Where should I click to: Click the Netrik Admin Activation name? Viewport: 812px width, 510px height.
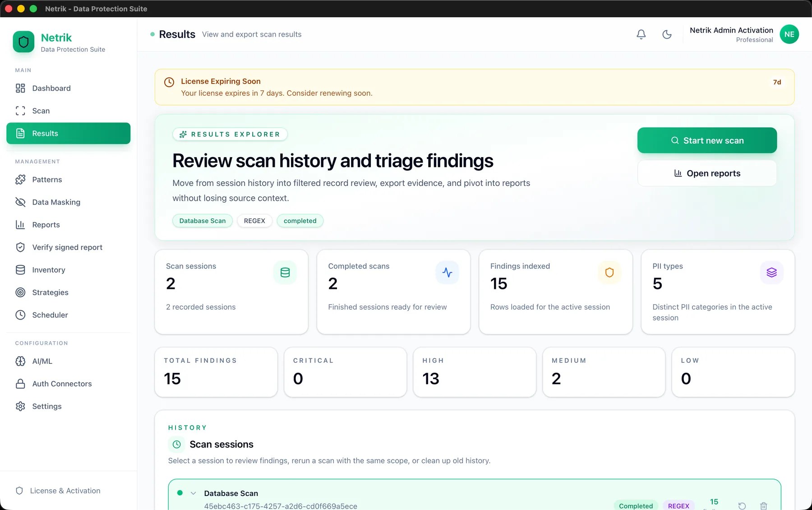pos(731,30)
